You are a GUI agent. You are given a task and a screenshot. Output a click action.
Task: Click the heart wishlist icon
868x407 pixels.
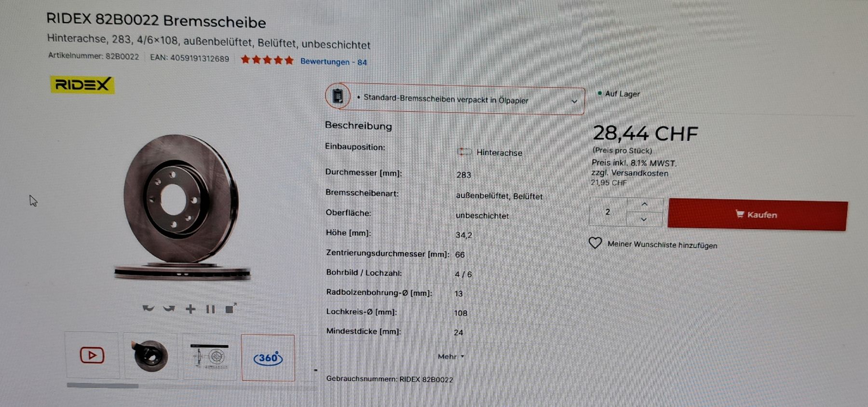(595, 243)
